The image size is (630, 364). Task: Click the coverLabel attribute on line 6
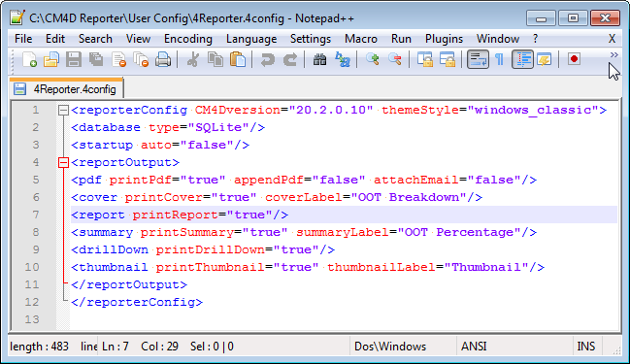[x=303, y=197]
